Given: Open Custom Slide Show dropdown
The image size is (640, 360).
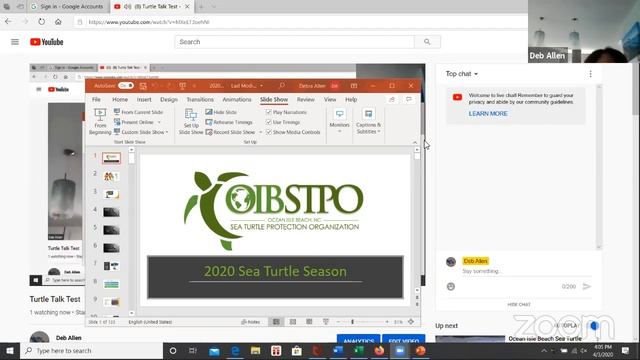Looking at the screenshot, I should [141, 132].
